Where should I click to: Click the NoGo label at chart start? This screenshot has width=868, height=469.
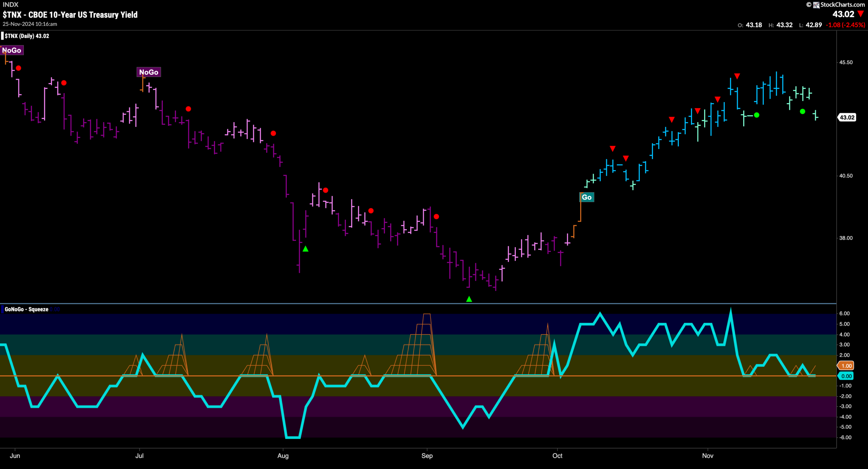pyautogui.click(x=12, y=50)
